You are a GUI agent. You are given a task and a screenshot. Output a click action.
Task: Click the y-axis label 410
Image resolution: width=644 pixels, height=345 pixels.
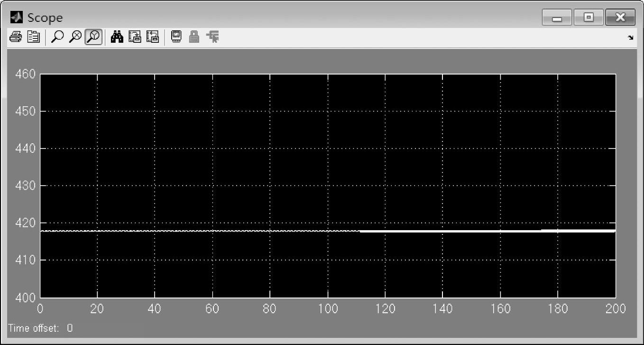[26, 260]
